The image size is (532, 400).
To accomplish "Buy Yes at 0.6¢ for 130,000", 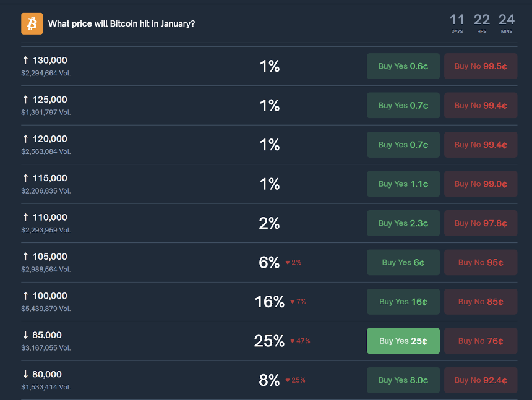I will click(403, 66).
